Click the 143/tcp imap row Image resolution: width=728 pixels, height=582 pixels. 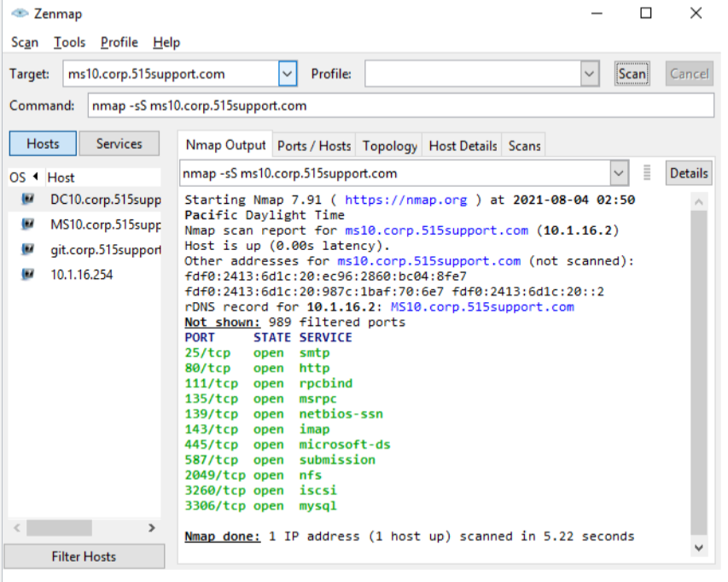tap(257, 429)
